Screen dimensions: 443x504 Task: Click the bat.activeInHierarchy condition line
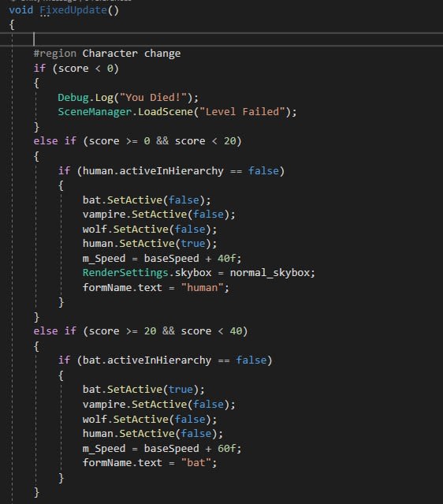pos(165,360)
